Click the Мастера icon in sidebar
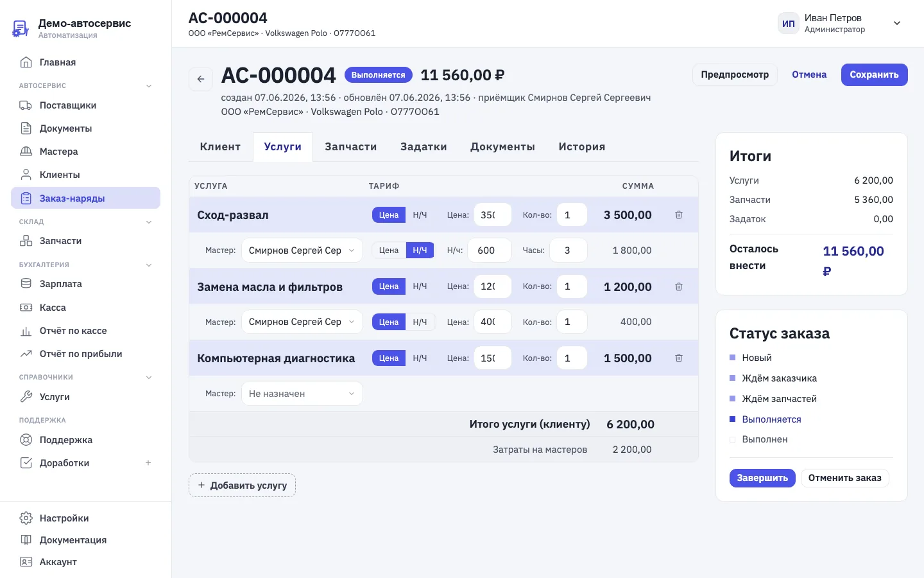Image resolution: width=924 pixels, height=578 pixels. click(26, 152)
